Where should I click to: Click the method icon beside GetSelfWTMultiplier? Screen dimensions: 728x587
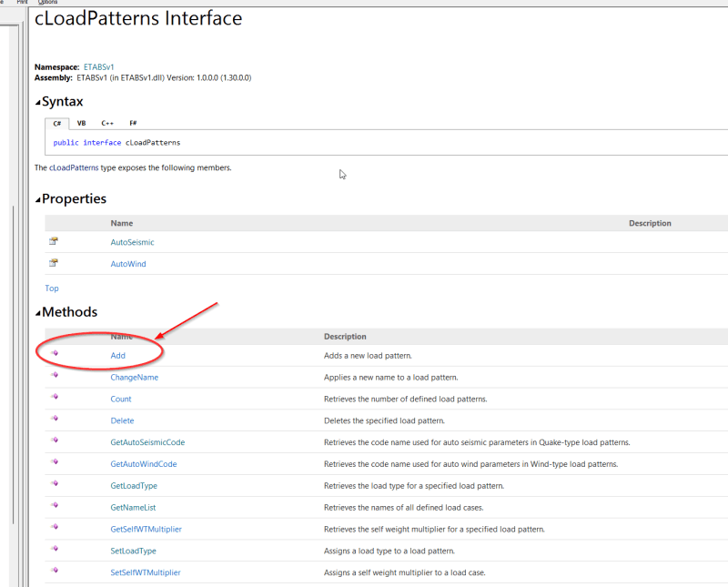(55, 527)
